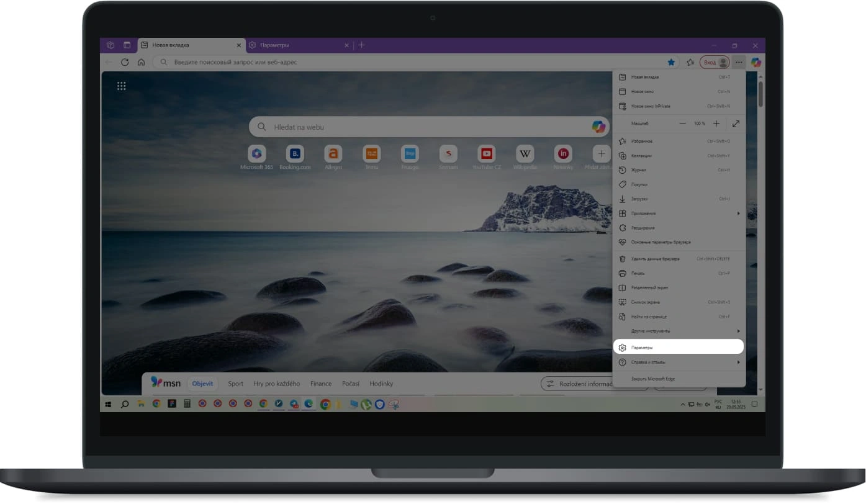Image resolution: width=866 pixels, height=504 pixels.
Task: Choose Удалить данные браузера
Action: tap(678, 259)
